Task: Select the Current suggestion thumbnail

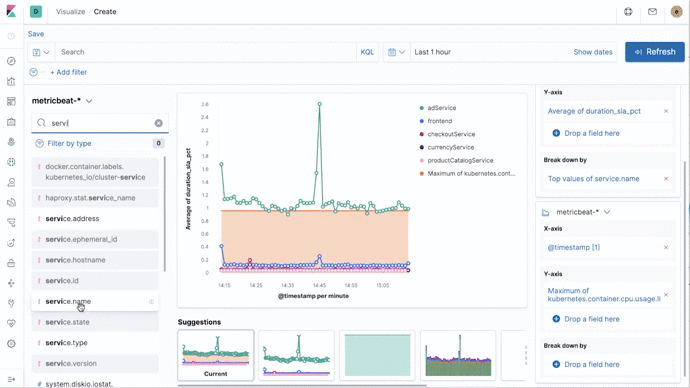Action: (216, 355)
